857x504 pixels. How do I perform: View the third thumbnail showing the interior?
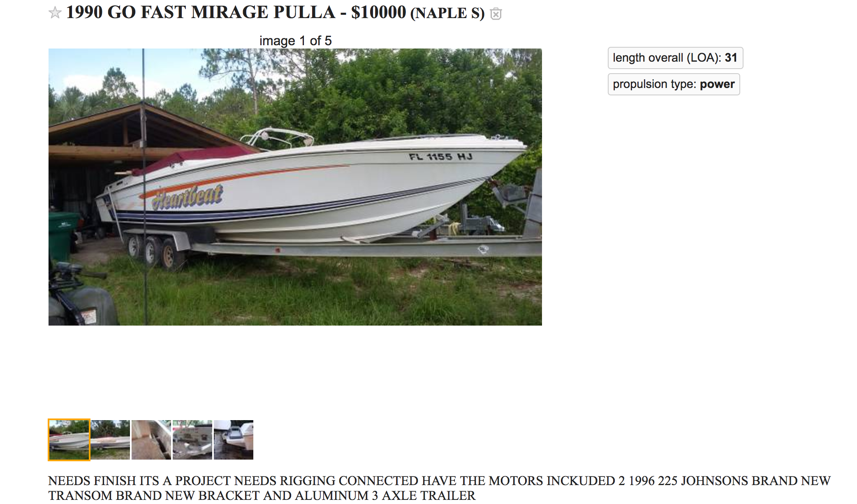point(151,440)
